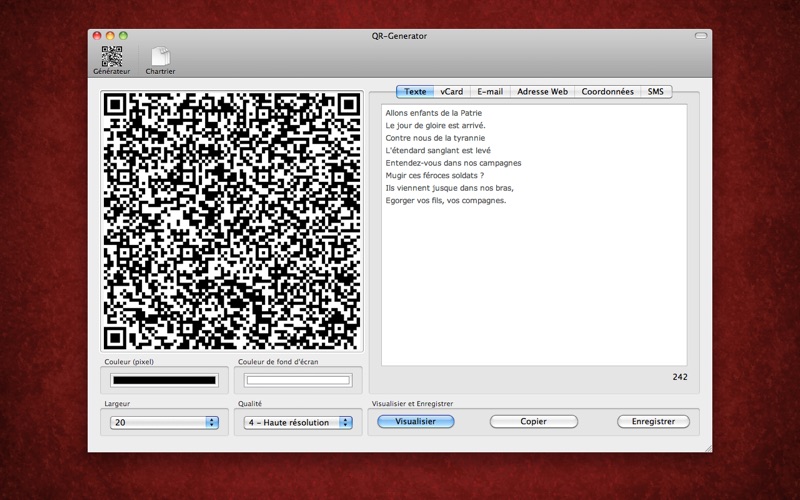This screenshot has height=500, width=800.
Task: Click the Enregistrer button
Action: coord(653,421)
